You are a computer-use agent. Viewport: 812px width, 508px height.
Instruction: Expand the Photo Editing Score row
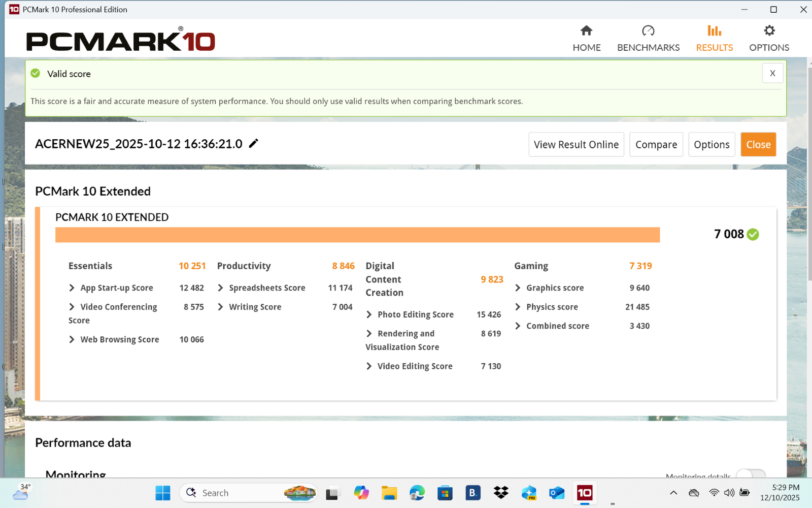[x=369, y=315]
